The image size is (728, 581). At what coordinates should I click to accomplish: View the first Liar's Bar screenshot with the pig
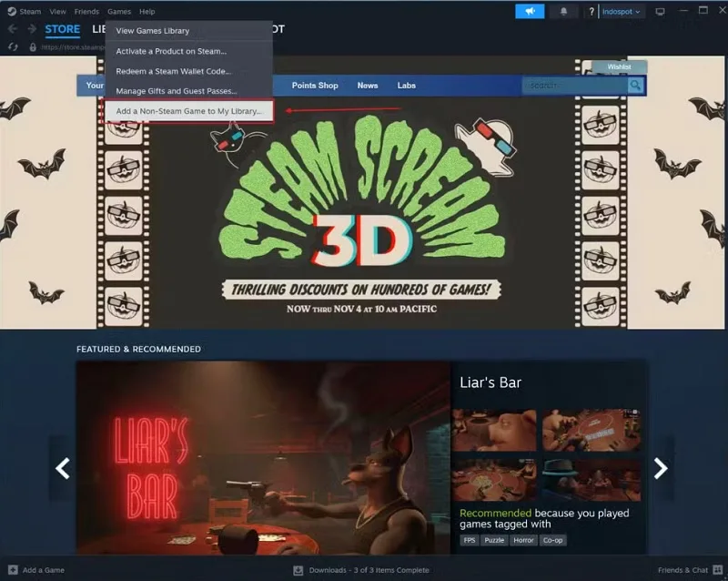[494, 430]
